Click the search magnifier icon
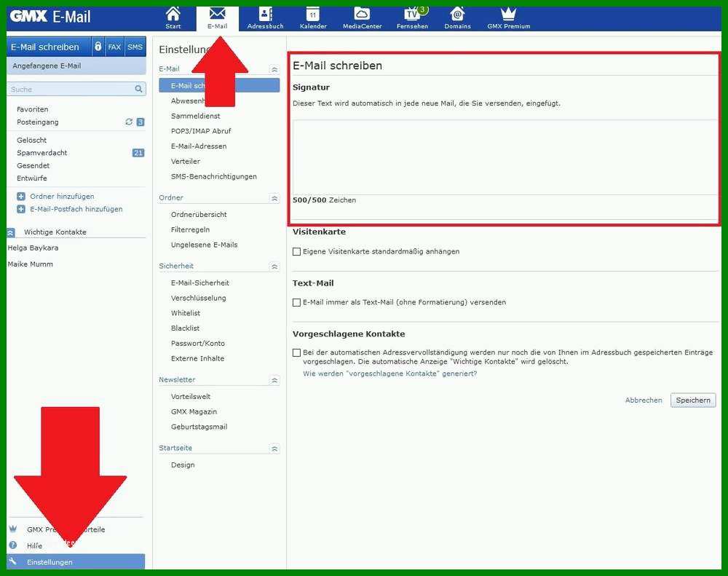Screen dimensions: 728x576 138,89
